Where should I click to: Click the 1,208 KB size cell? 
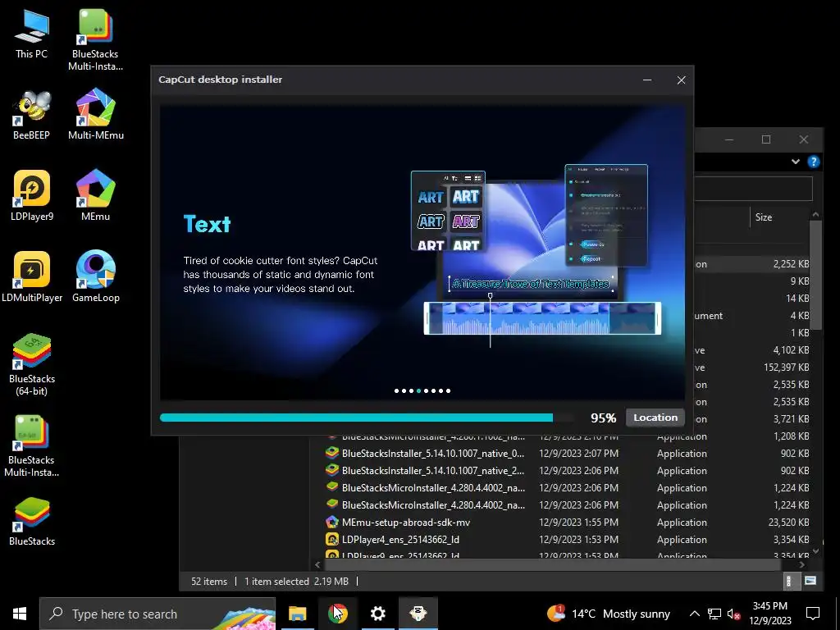[792, 436]
